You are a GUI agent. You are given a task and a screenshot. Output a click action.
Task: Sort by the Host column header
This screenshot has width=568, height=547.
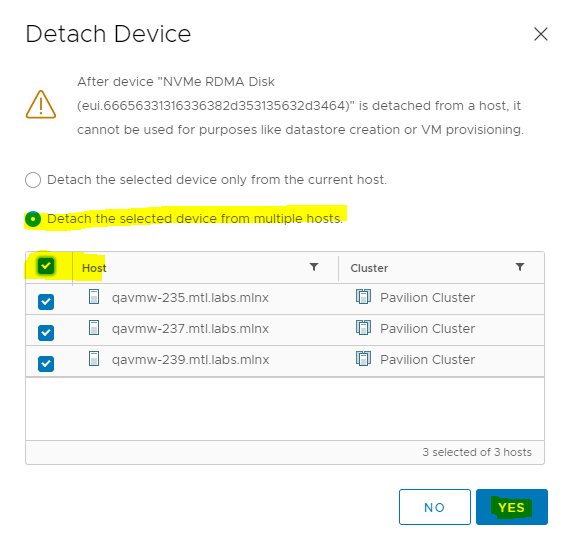(94, 268)
